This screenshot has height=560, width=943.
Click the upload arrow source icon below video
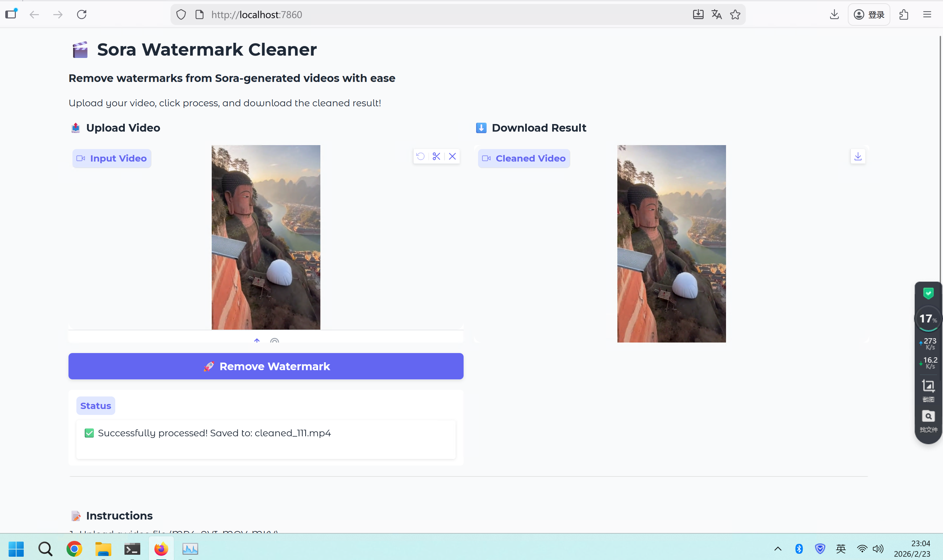(x=257, y=341)
